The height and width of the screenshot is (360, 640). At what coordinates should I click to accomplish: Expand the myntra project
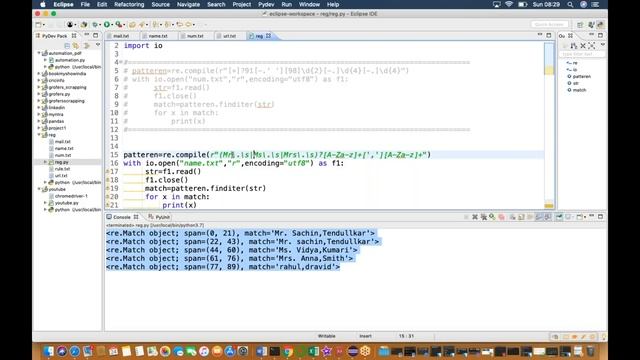click(x=40, y=115)
